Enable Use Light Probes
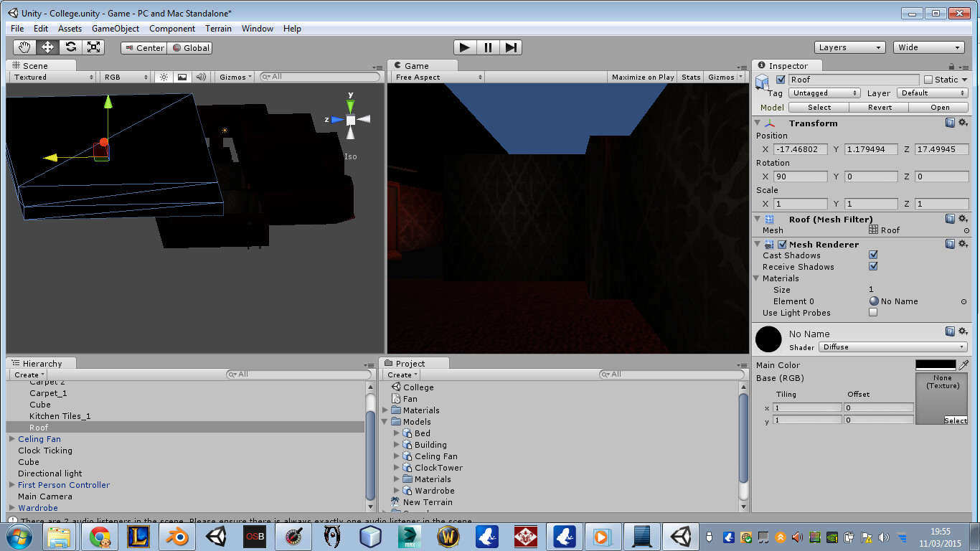The width and height of the screenshot is (980, 551). click(x=873, y=312)
